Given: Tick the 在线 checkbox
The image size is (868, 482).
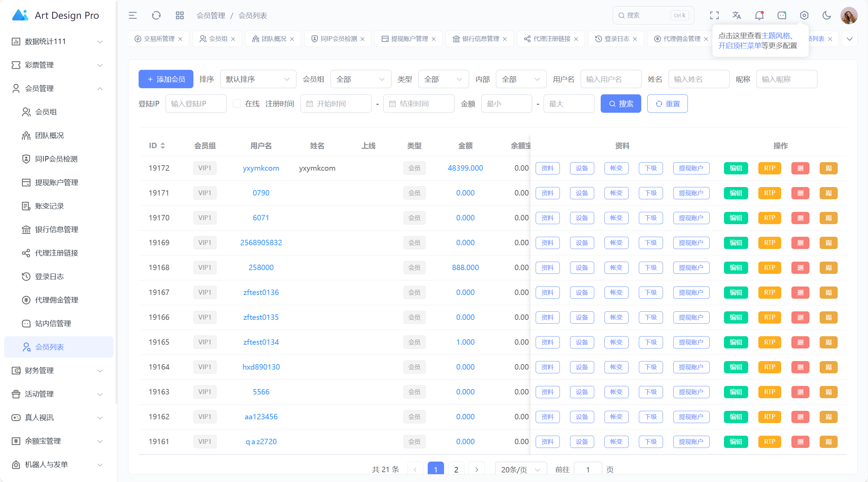Looking at the screenshot, I should 237,104.
